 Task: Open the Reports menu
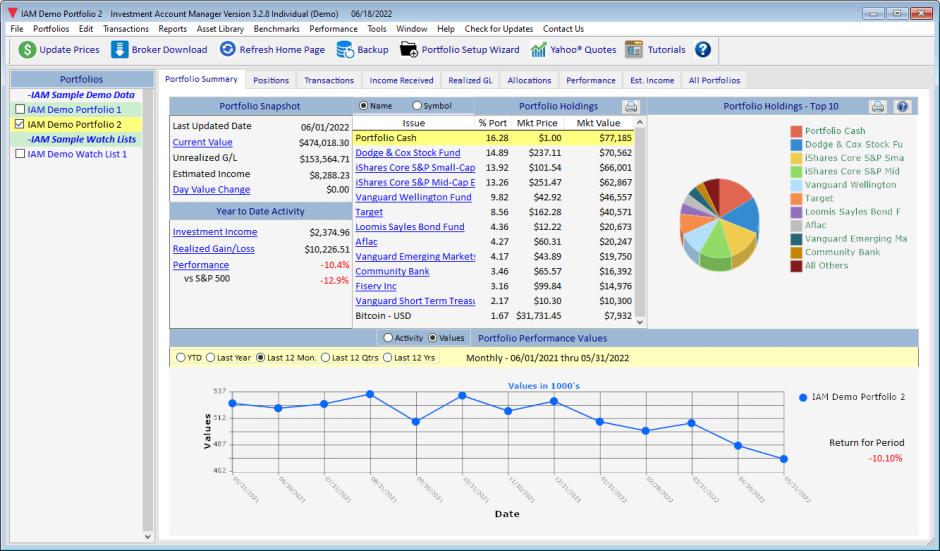point(173,29)
